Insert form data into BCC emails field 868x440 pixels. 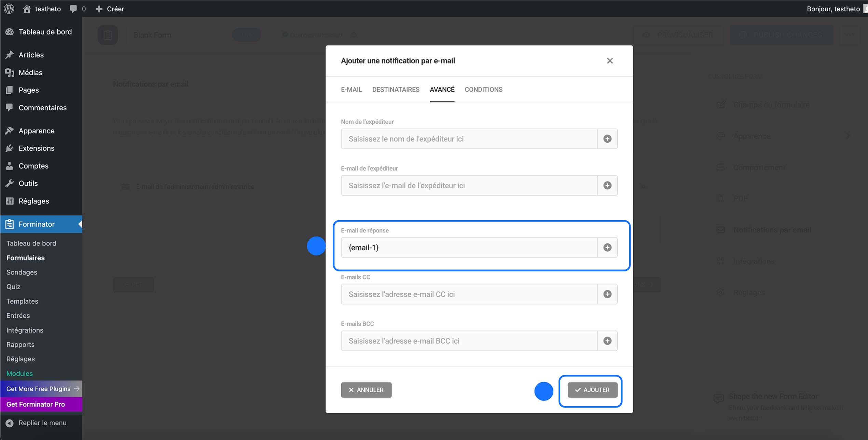coord(607,341)
